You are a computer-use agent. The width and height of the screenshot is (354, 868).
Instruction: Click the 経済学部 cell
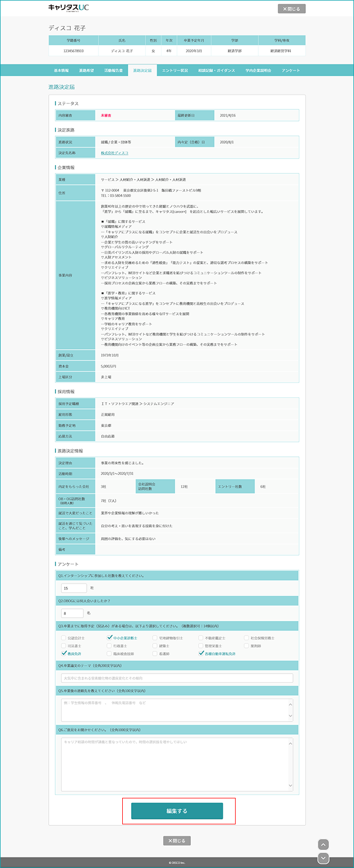235,51
